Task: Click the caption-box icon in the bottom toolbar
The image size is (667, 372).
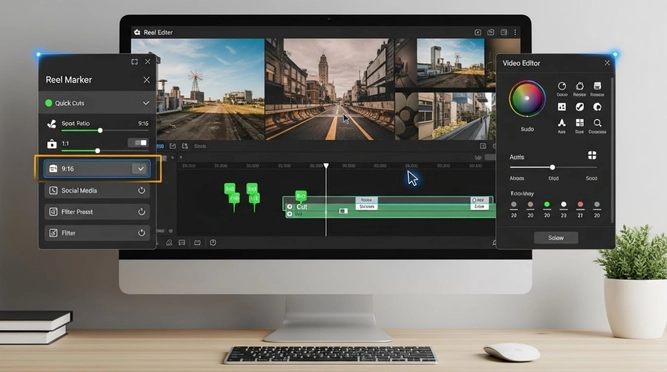Action: [182, 243]
